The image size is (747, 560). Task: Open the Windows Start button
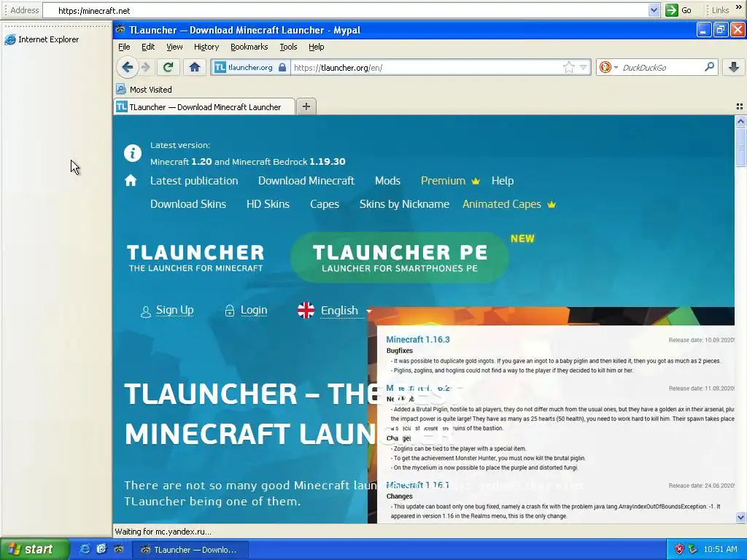[34, 550]
